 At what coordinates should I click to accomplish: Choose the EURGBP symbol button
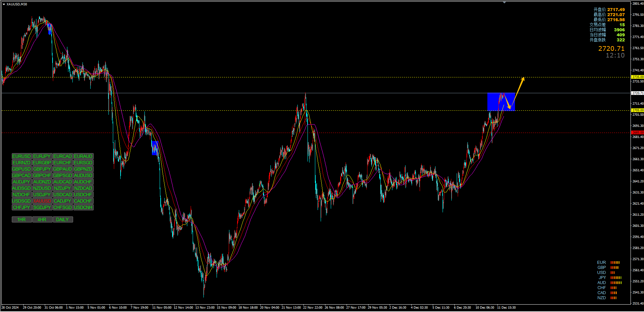coord(42,163)
